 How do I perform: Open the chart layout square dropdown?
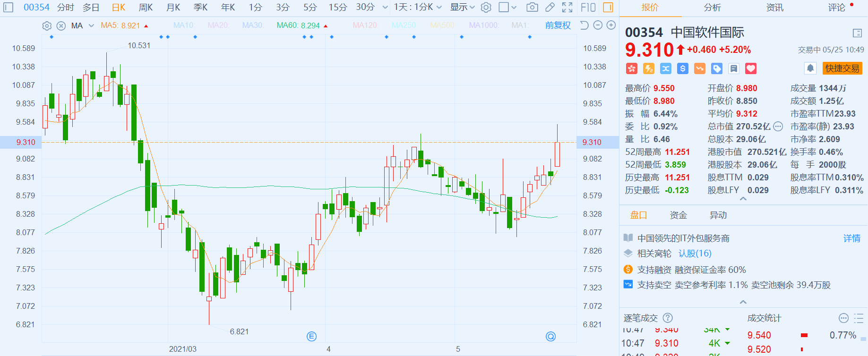pos(508,8)
